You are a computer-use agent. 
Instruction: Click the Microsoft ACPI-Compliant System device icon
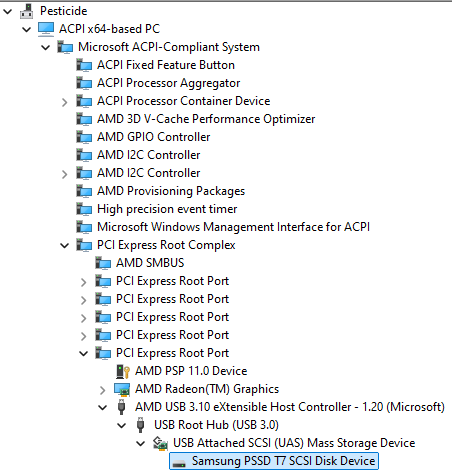pyautogui.click(x=65, y=47)
